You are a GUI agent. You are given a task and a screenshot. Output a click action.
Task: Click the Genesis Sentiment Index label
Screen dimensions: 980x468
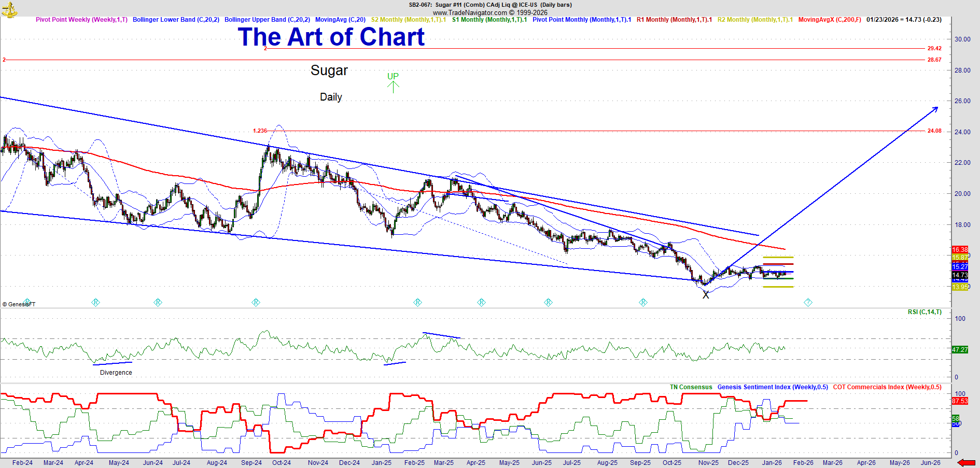[773, 387]
